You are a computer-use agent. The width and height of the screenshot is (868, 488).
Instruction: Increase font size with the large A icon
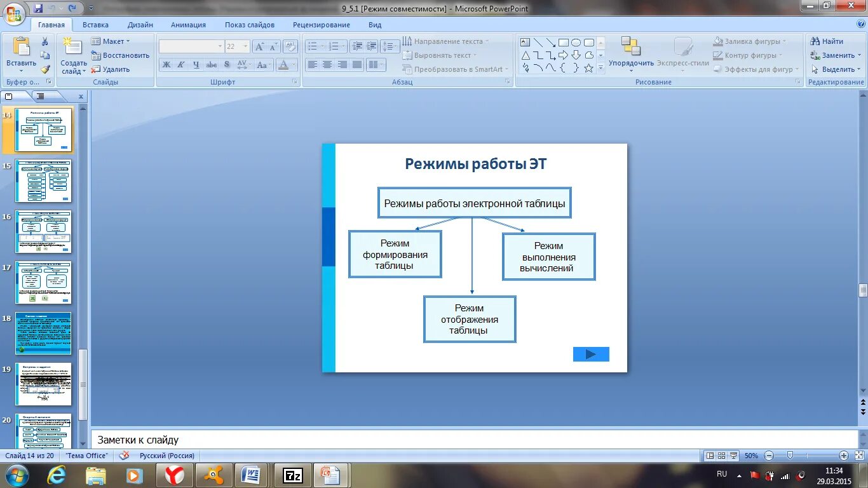(259, 46)
